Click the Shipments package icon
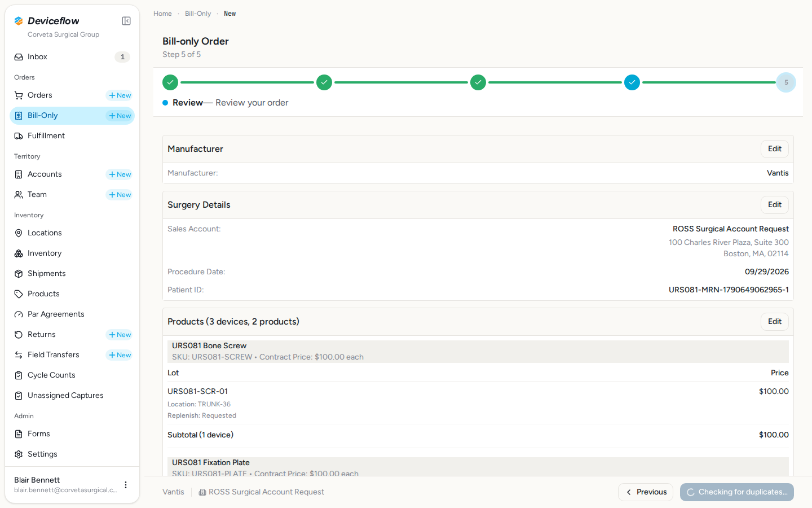This screenshot has width=812, height=508. pyautogui.click(x=19, y=274)
